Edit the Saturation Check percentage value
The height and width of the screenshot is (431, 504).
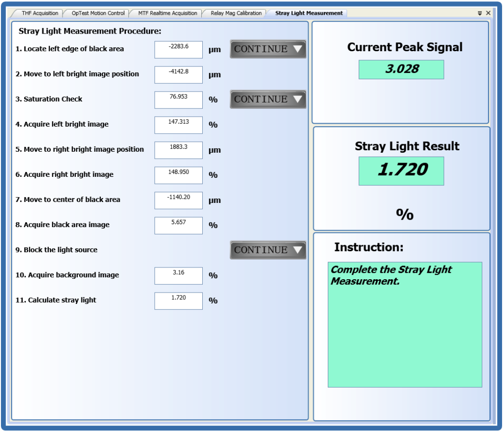click(x=178, y=99)
